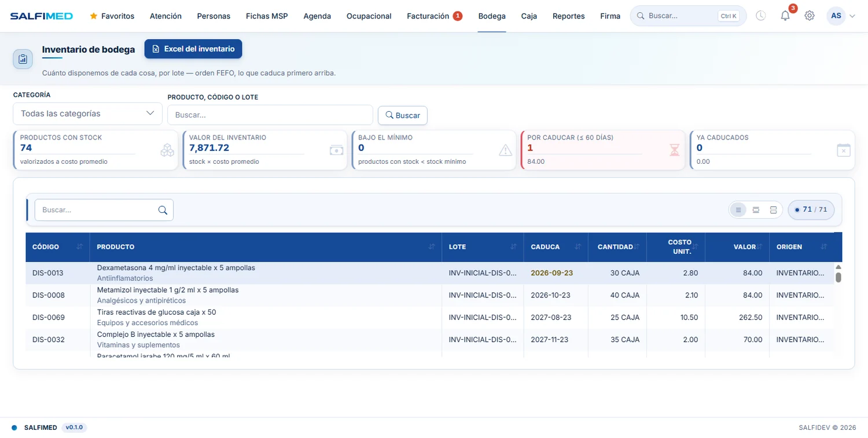868x438 pixels.
Task: Click the table's vertical scrollbar thumb
Action: point(838,277)
